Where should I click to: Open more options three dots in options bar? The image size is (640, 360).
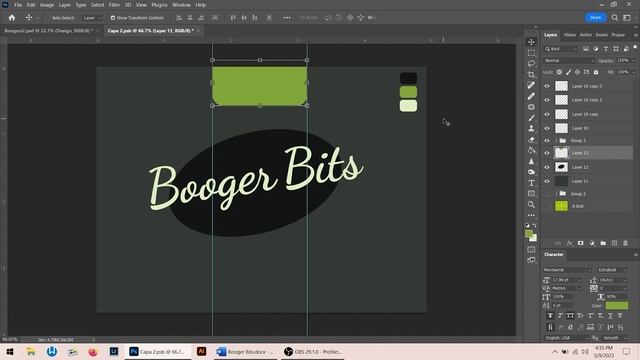pos(287,18)
